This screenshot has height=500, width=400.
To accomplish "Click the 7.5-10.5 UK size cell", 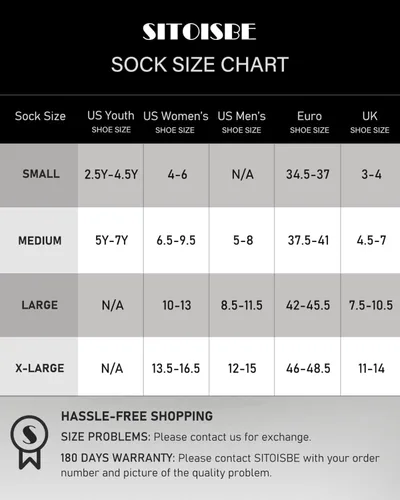I will click(x=371, y=305).
